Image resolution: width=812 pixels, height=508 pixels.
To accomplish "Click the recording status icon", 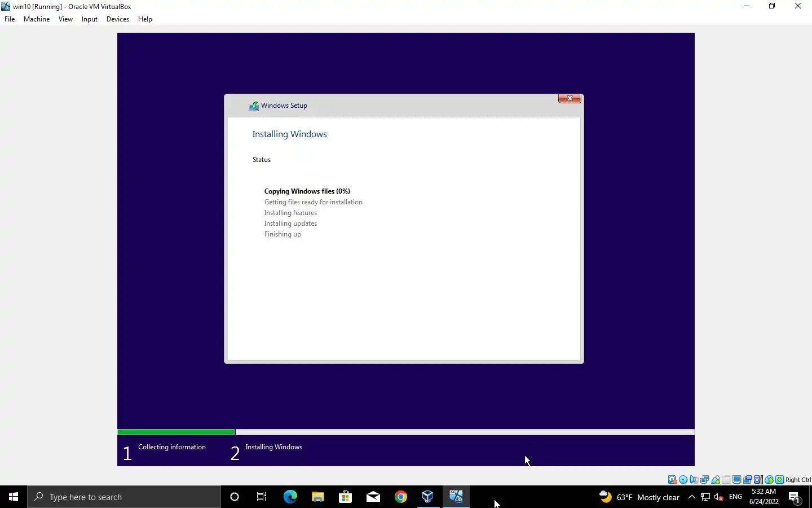I will point(748,480).
